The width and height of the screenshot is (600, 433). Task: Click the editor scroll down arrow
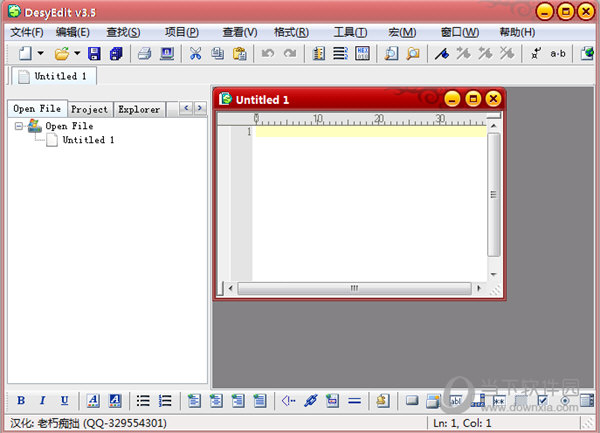(494, 274)
